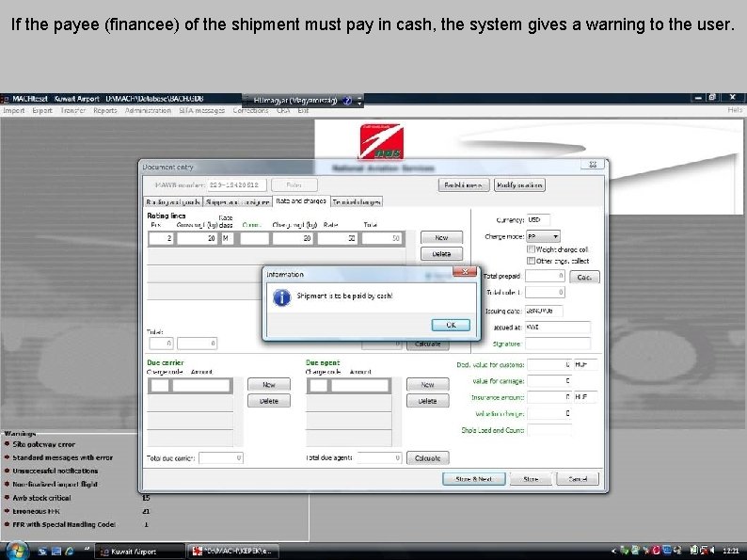The image size is (747, 560).
Task: Click the Total due carrier field
Action: click(220, 458)
